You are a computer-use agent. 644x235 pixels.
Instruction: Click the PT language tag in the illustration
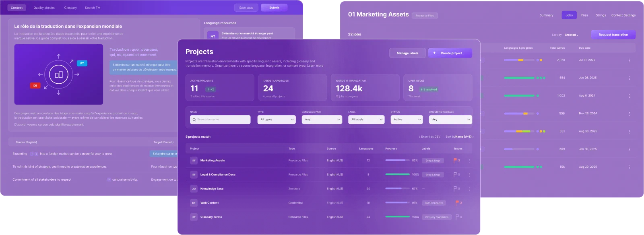pyautogui.click(x=82, y=63)
